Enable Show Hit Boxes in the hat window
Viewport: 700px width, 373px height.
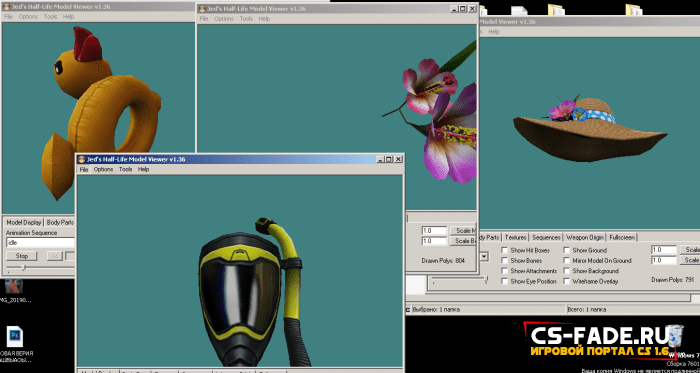click(x=504, y=250)
